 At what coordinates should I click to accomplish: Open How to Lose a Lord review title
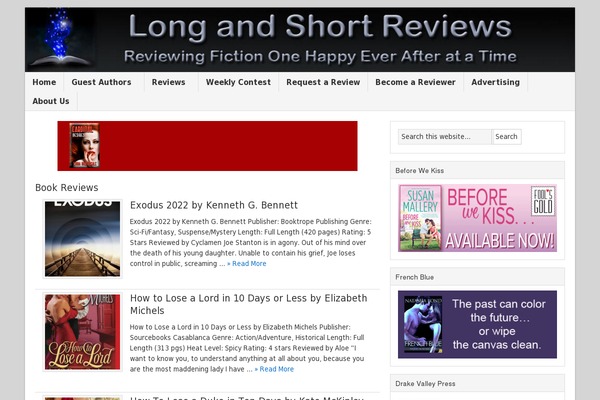click(248, 304)
